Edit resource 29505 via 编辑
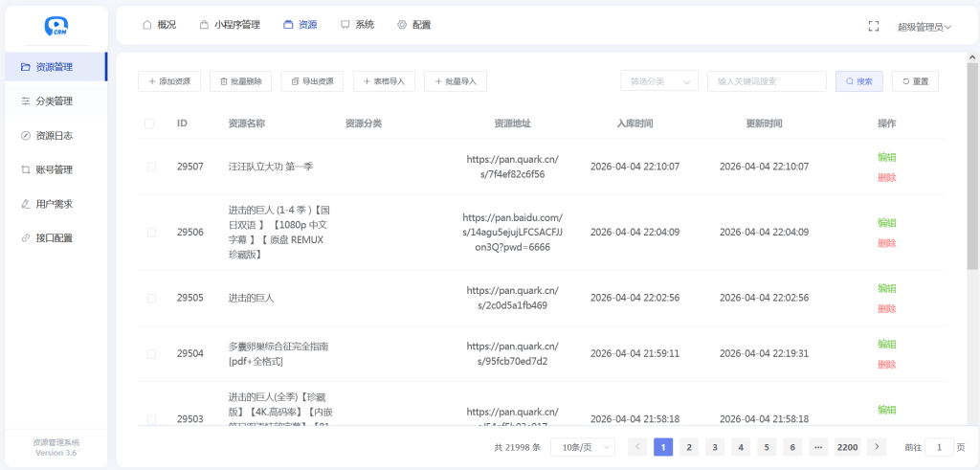Viewport: 980px width, 470px height. 887,288
